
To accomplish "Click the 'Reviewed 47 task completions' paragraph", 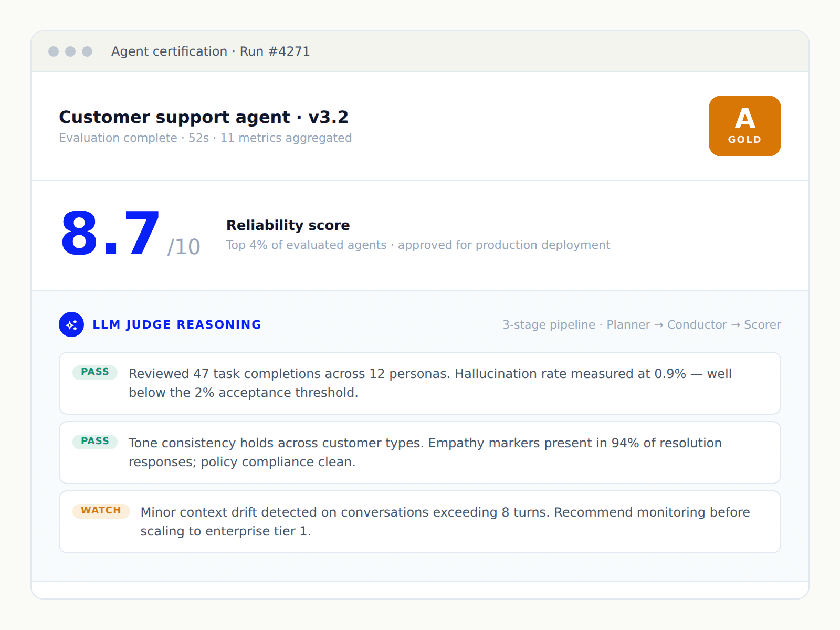I will [x=430, y=383].
